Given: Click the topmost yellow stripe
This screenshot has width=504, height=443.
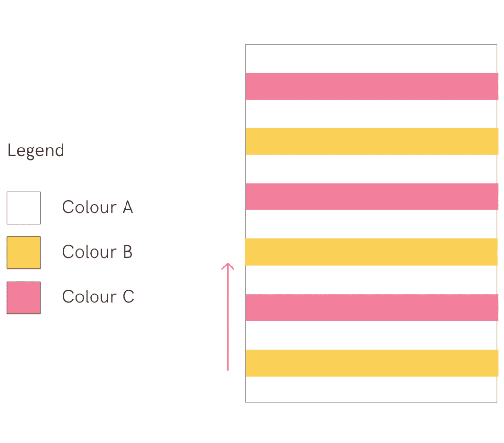Looking at the screenshot, I should point(371,142).
